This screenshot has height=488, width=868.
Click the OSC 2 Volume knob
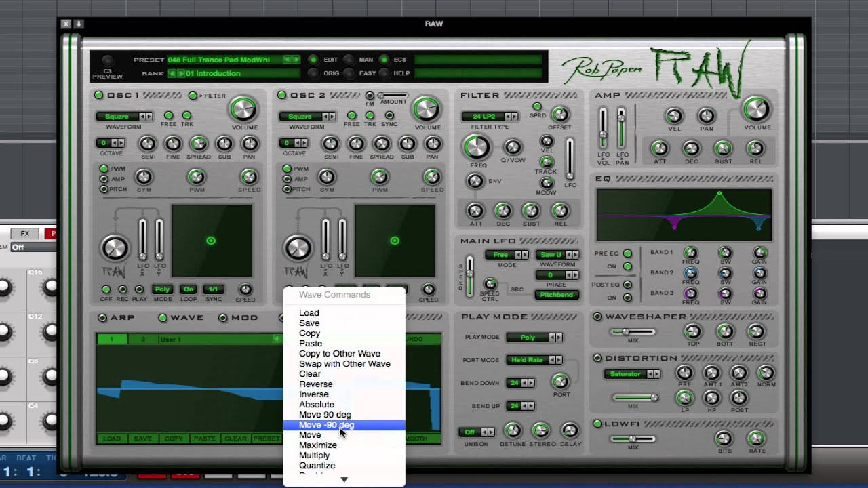[x=427, y=109]
